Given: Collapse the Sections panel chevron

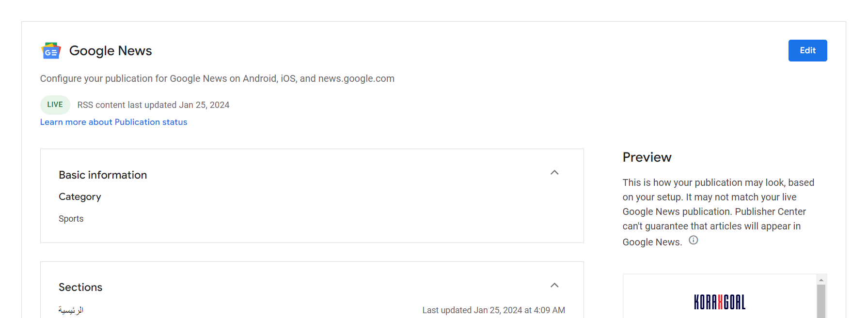Looking at the screenshot, I should tap(554, 286).
